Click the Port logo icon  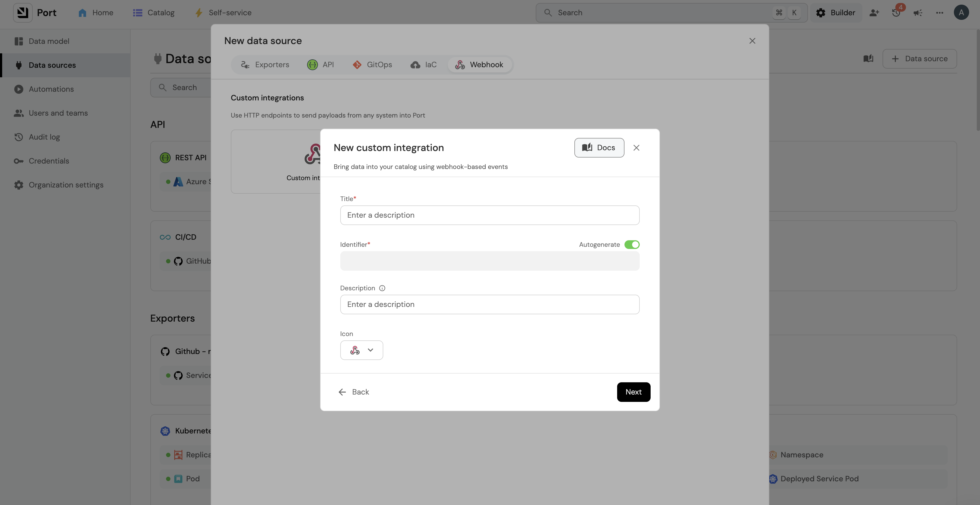tap(22, 13)
